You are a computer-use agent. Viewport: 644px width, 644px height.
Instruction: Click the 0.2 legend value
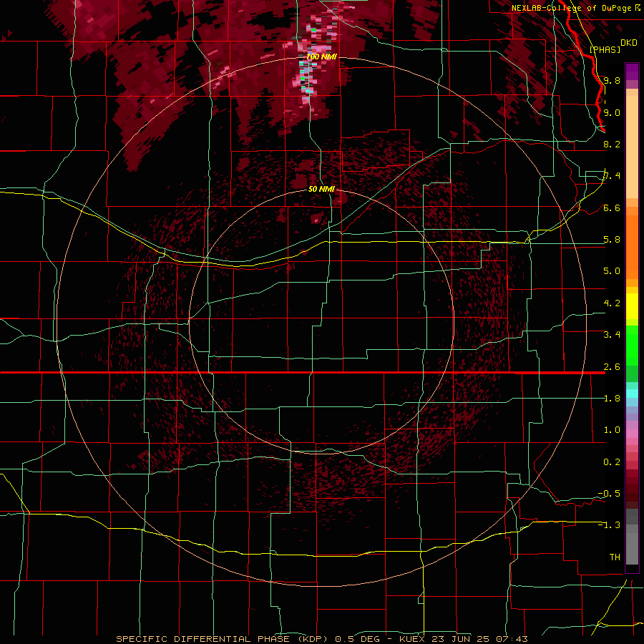coord(612,462)
